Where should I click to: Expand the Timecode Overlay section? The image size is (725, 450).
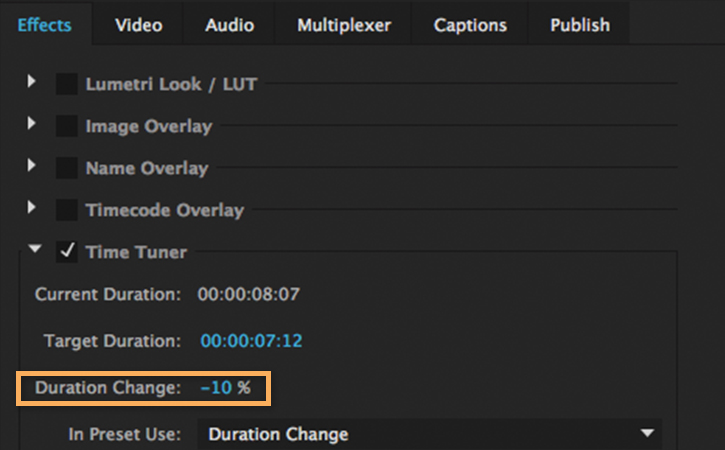[x=32, y=208]
